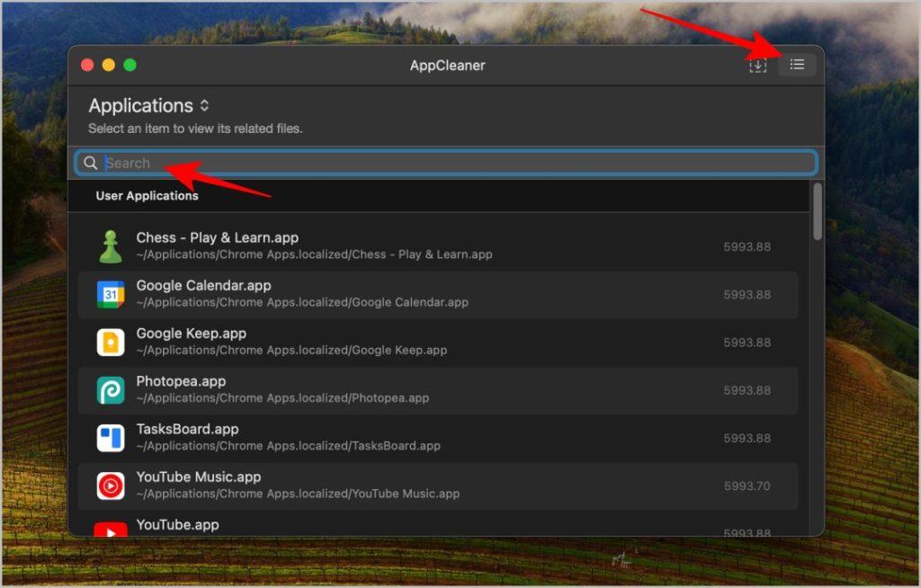The image size is (921, 588).
Task: Select the YouTube Music app icon
Action: tap(111, 486)
